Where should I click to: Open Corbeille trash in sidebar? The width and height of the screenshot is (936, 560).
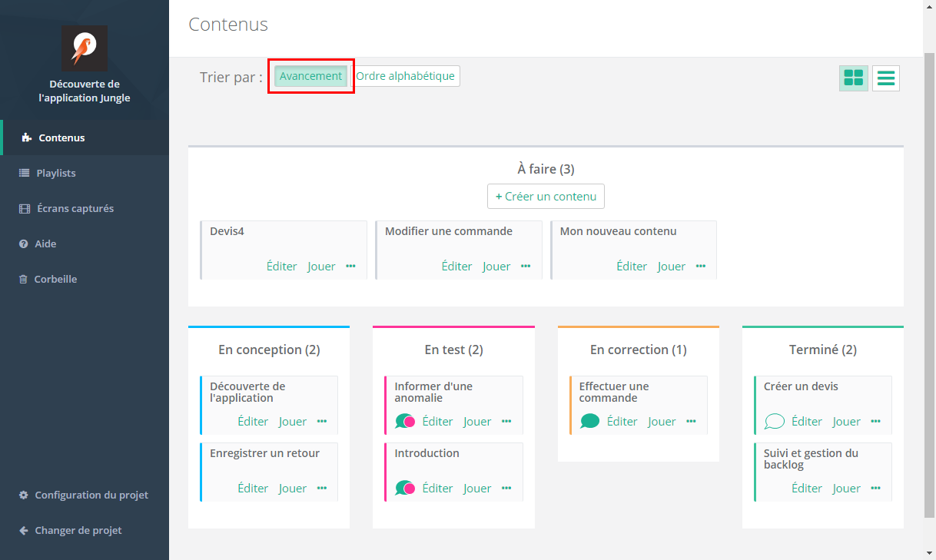click(55, 279)
